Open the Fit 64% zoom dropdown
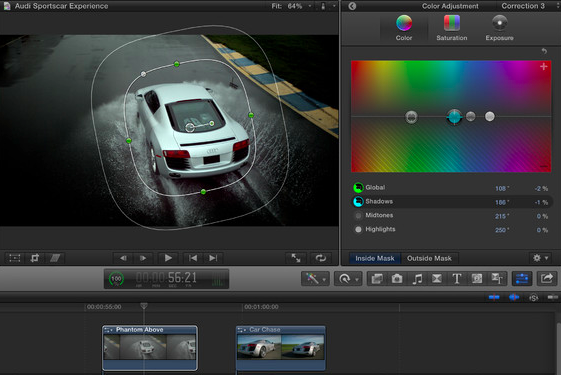Image resolution: width=561 pixels, height=375 pixels. [292, 6]
